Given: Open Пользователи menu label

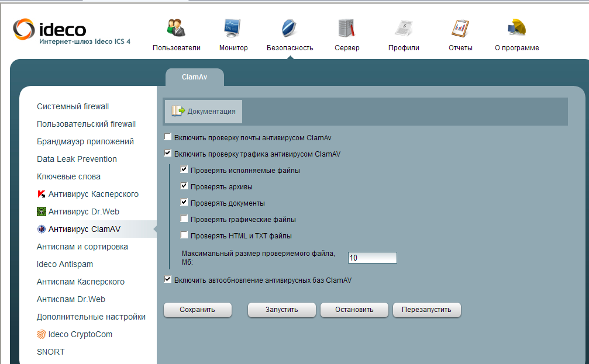Looking at the screenshot, I should (177, 48).
